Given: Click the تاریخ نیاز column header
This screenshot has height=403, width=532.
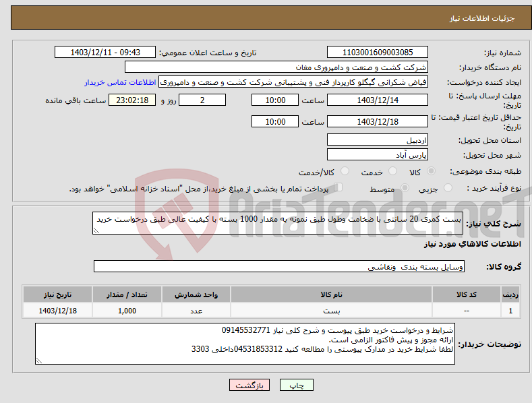Looking at the screenshot, I should pyautogui.click(x=58, y=294).
